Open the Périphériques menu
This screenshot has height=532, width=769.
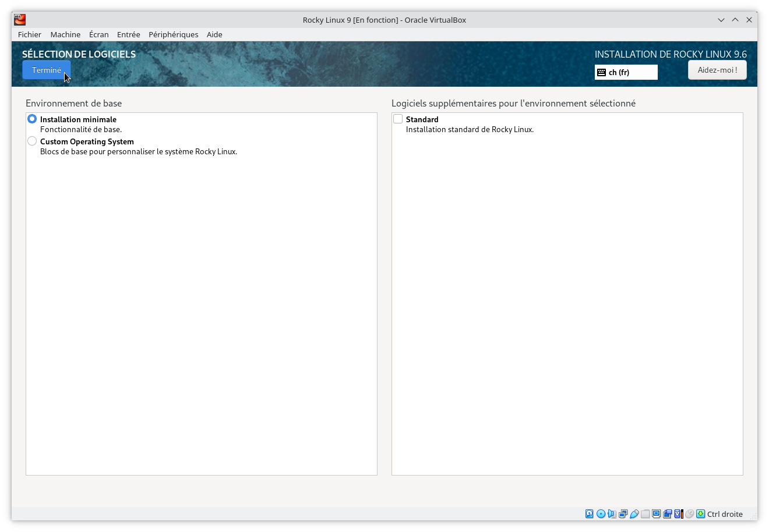173,34
